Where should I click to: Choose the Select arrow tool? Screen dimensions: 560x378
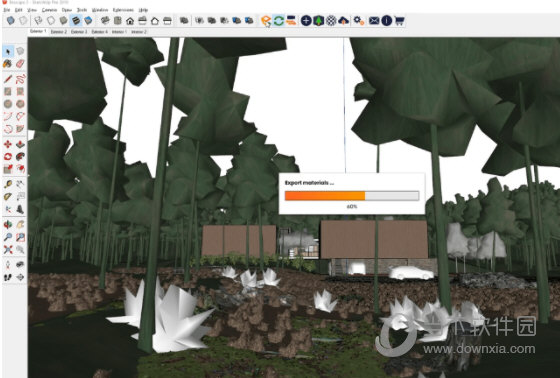pyautogui.click(x=8, y=51)
